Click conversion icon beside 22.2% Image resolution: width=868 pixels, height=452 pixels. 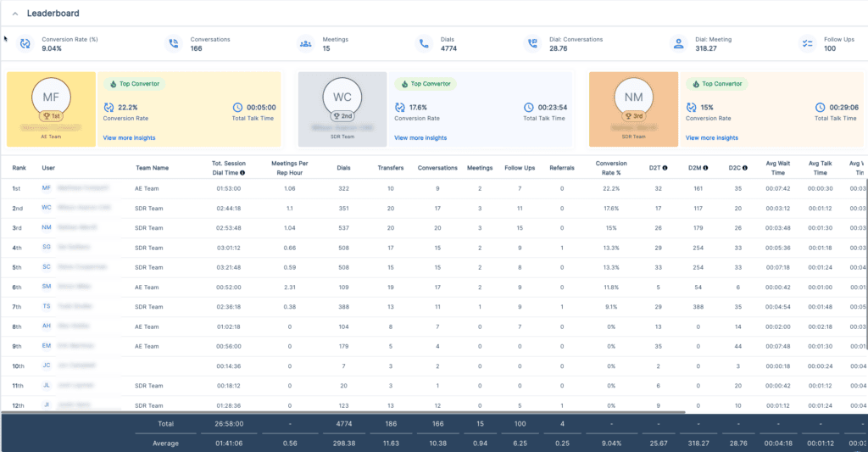(108, 108)
